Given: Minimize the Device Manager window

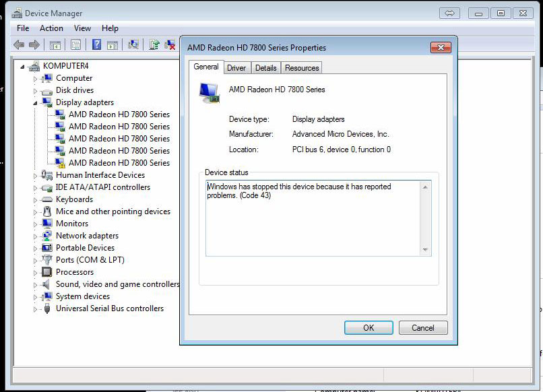Looking at the screenshot, I should (478, 13).
